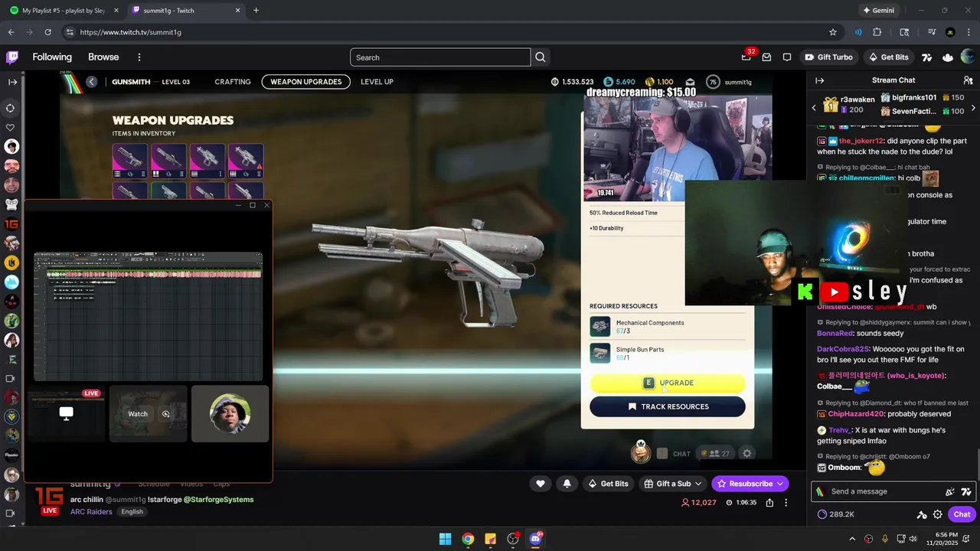Click the party popper icon in message box
Screen dimensions: 980x551
(x=950, y=492)
